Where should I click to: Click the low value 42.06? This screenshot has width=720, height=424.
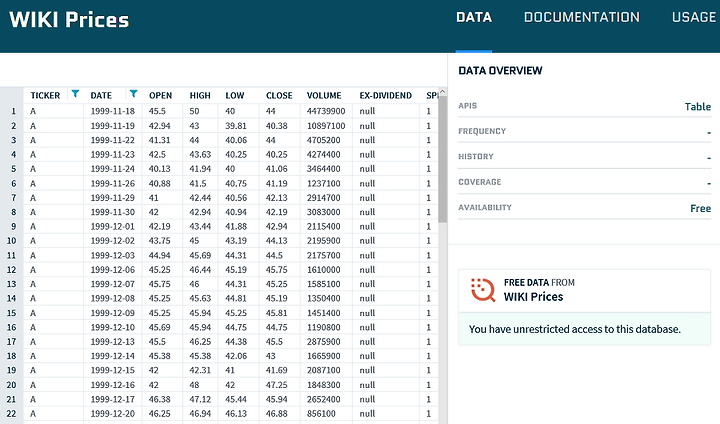[x=236, y=356]
